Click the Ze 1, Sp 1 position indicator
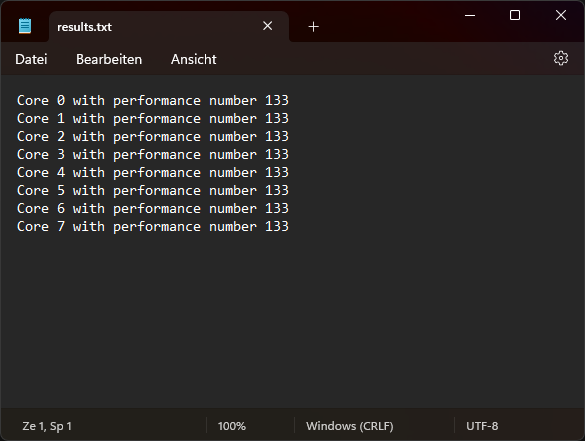 pos(47,426)
